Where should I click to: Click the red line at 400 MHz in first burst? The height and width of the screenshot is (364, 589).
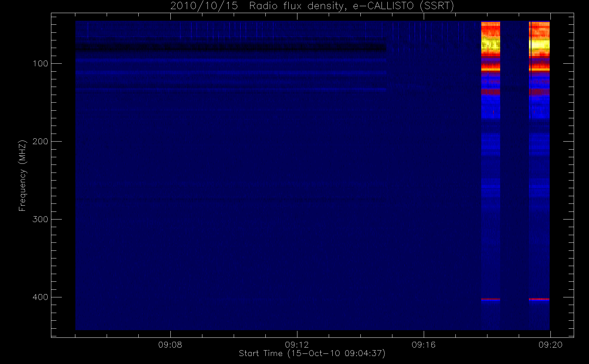coord(491,299)
